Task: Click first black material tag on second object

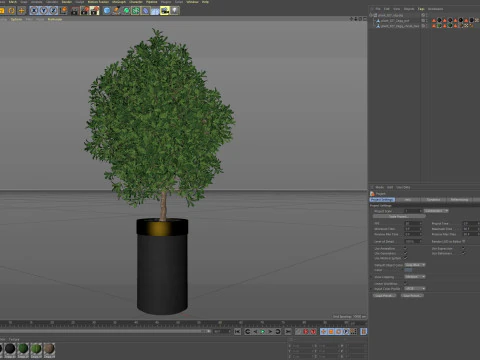Action: pyautogui.click(x=439, y=20)
